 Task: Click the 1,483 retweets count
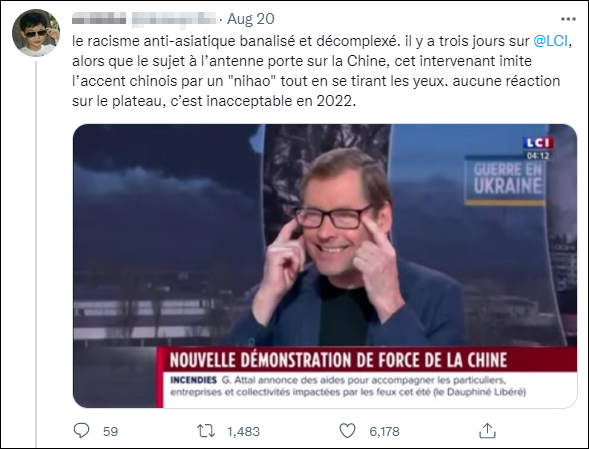coord(243,431)
